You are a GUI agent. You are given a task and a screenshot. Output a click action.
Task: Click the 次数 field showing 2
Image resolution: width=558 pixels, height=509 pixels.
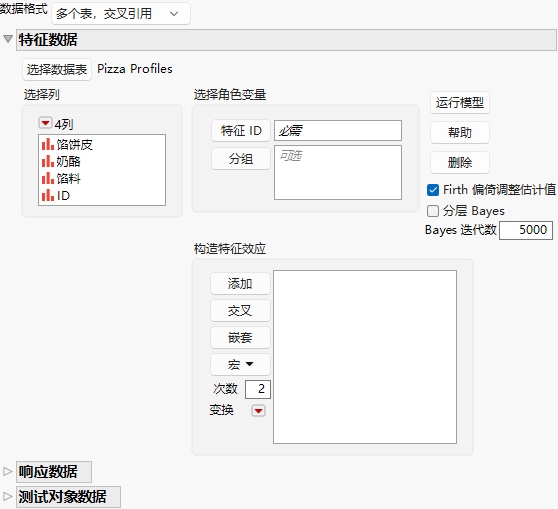(258, 389)
